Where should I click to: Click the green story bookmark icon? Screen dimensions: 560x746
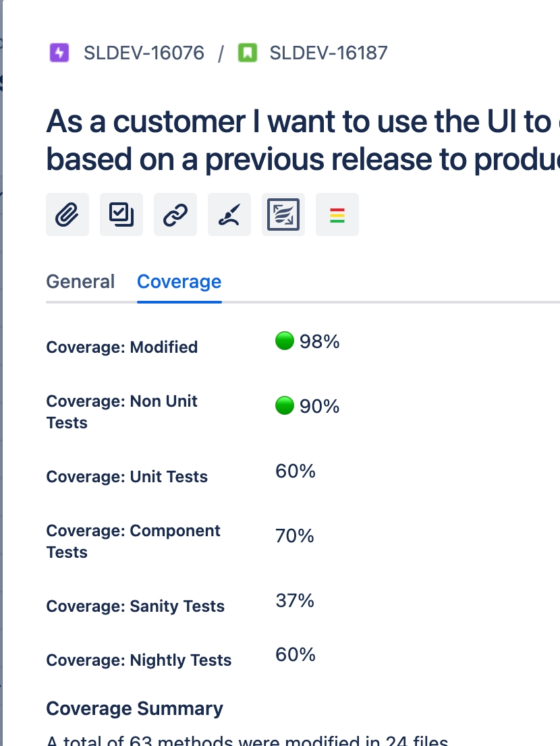pos(248,53)
